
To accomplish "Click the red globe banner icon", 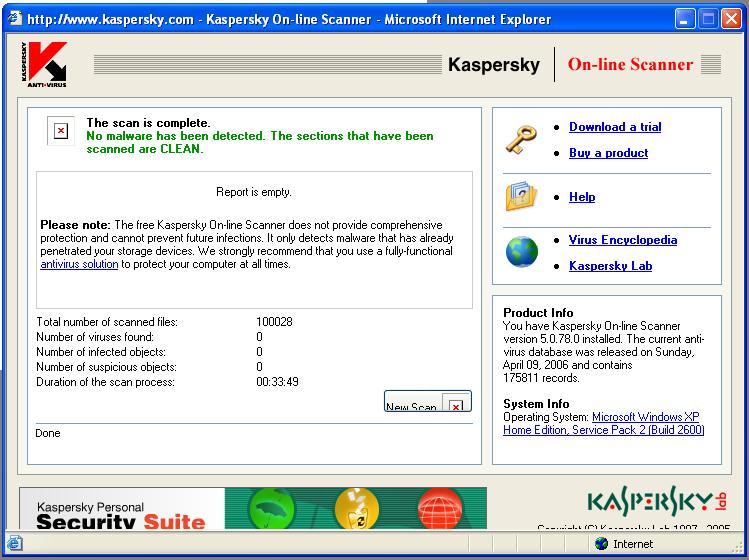I will pos(440,509).
